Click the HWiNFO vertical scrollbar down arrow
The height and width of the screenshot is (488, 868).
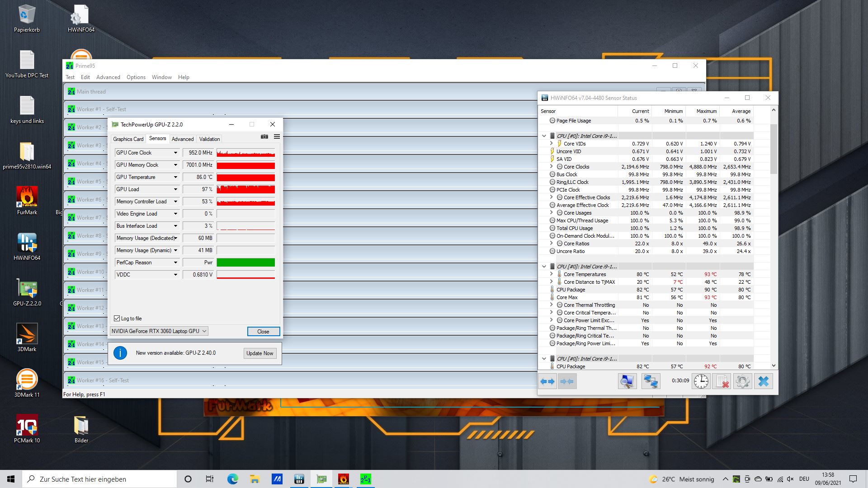773,366
